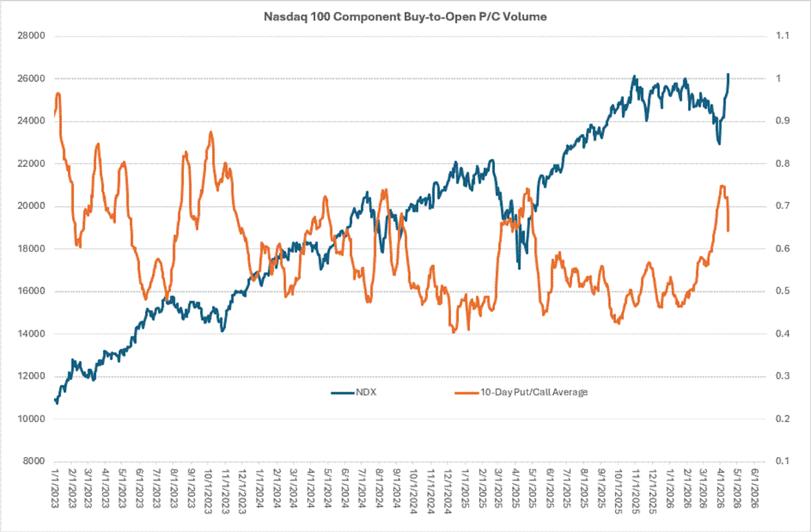This screenshot has width=811, height=532.
Task: Click the 18000 left axis label
Action: click(31, 249)
